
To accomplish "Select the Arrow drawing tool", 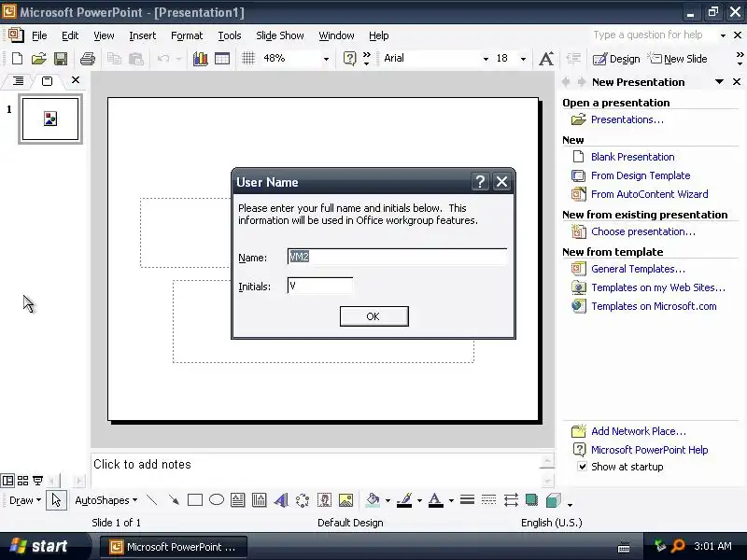I will coord(174,500).
